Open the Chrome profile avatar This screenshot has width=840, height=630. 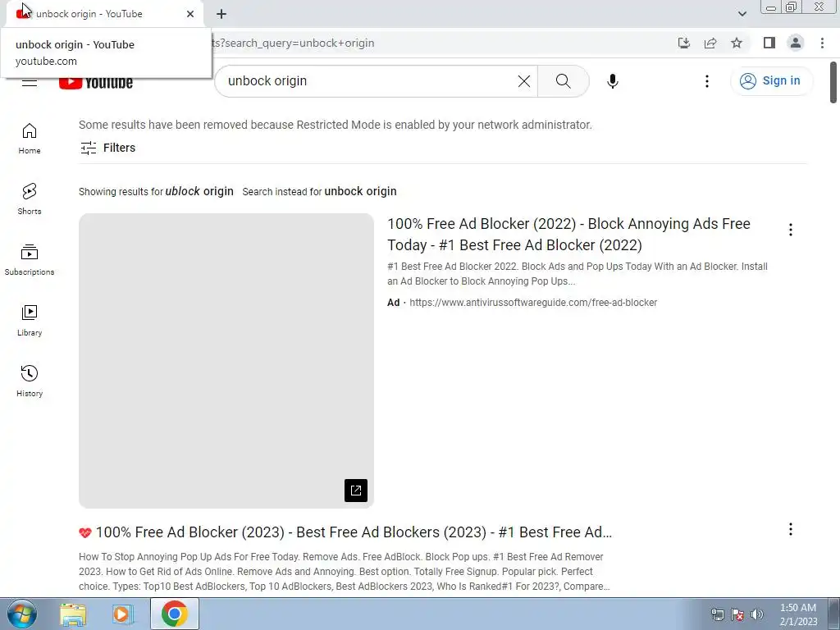point(796,43)
